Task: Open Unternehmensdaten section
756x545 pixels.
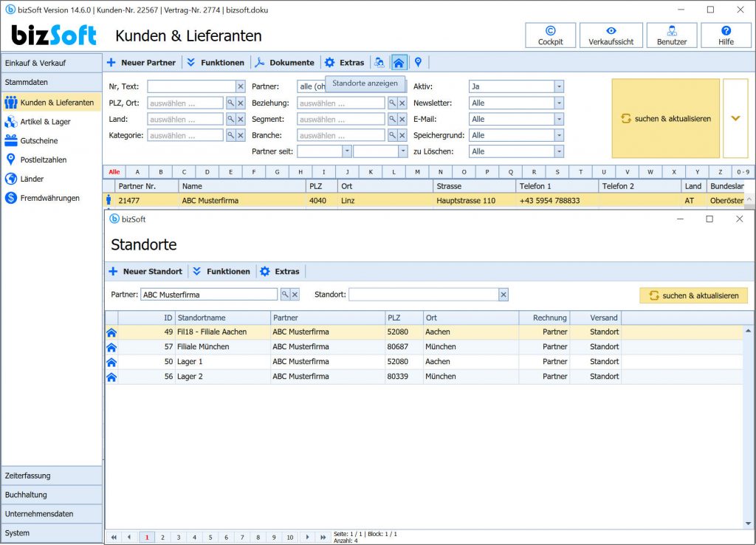Action: click(52, 514)
